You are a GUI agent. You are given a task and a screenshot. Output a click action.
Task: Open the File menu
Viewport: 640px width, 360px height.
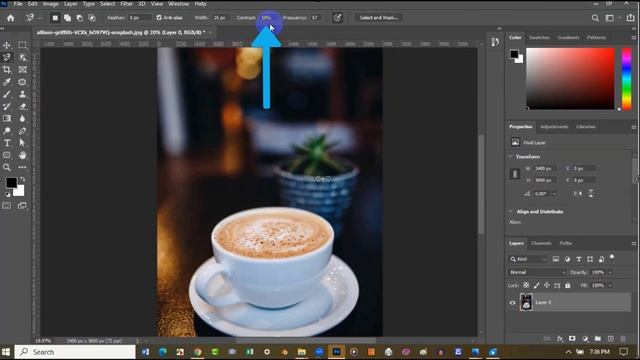[x=18, y=4]
